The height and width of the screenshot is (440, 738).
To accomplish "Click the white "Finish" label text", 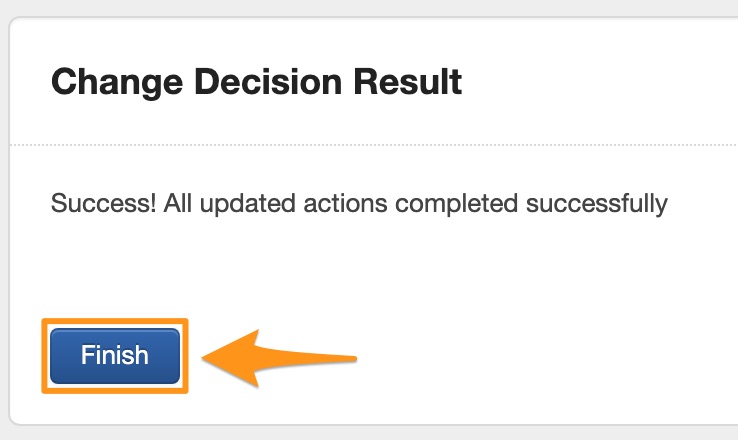I will (114, 356).
